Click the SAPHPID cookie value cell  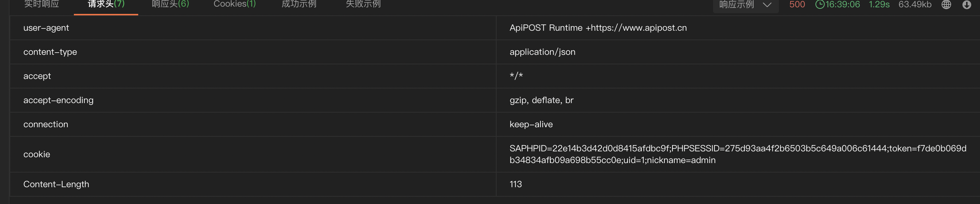(x=738, y=154)
